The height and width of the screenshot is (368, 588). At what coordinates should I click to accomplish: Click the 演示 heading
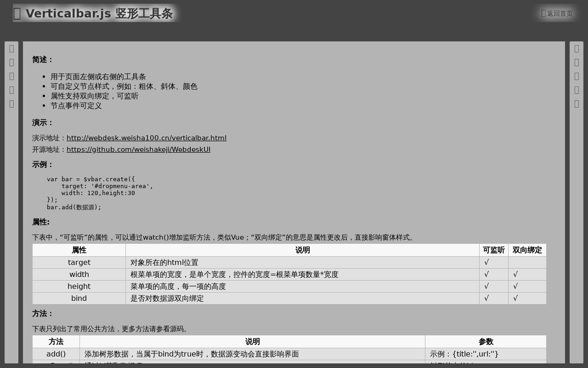[43, 123]
